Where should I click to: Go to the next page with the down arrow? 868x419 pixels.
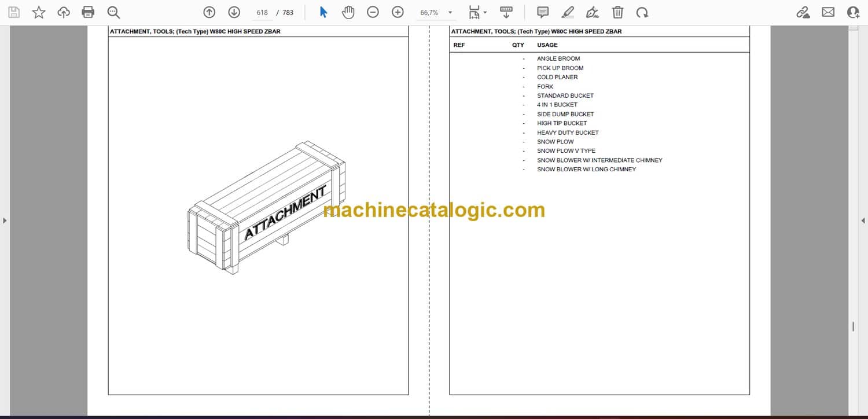234,12
